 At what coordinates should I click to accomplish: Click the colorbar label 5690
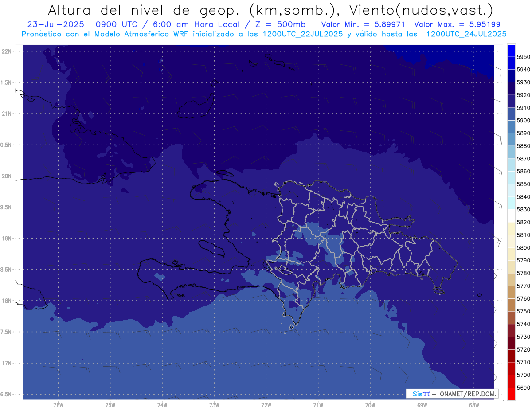coord(523,388)
